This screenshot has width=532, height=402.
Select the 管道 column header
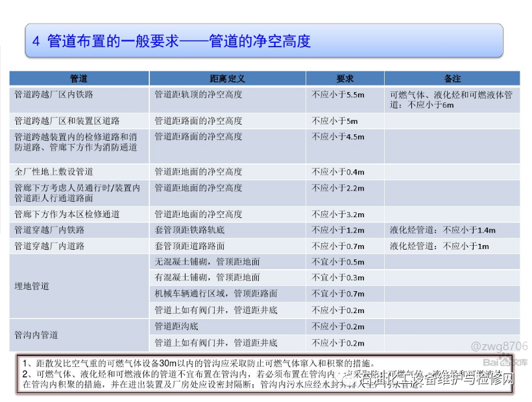[x=79, y=78]
